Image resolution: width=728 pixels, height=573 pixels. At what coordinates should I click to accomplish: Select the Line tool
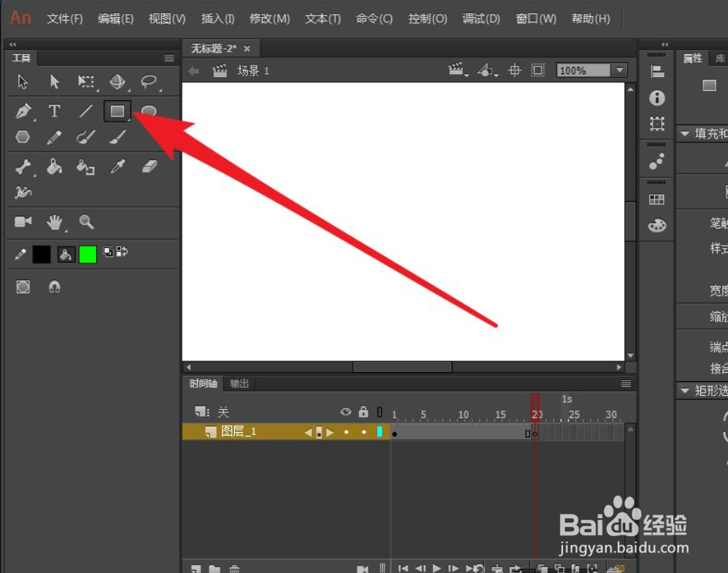coord(86,112)
